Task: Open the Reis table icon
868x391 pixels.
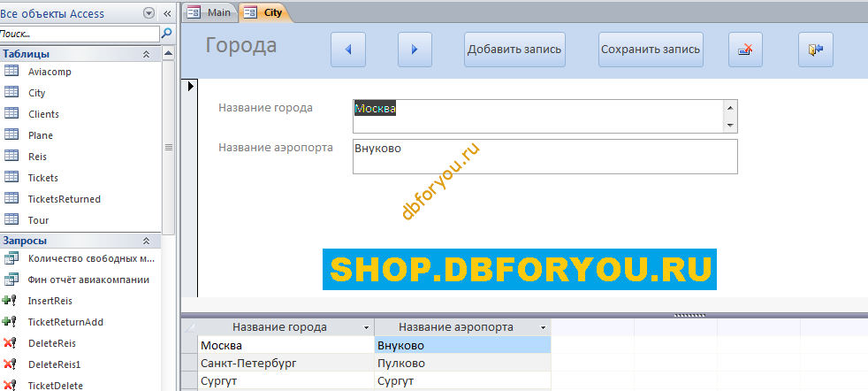Action: coord(11,157)
